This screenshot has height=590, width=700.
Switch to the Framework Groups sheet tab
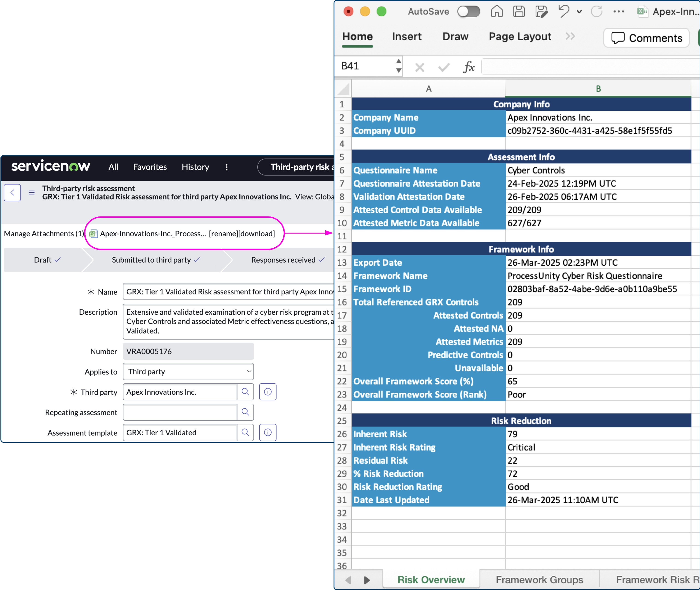[539, 580]
